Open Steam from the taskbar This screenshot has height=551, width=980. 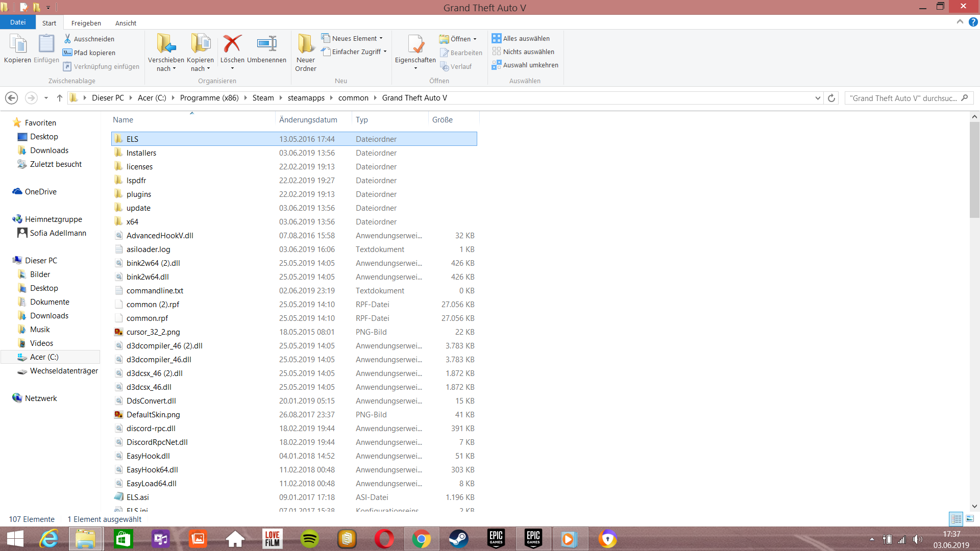[x=458, y=539]
